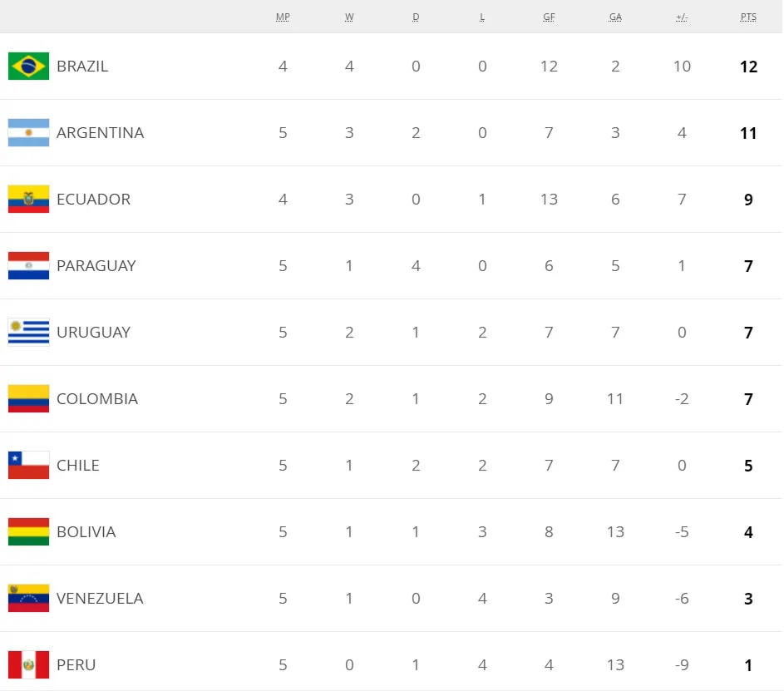The height and width of the screenshot is (691, 784).
Task: Click the Colombia flag icon
Action: 28,398
